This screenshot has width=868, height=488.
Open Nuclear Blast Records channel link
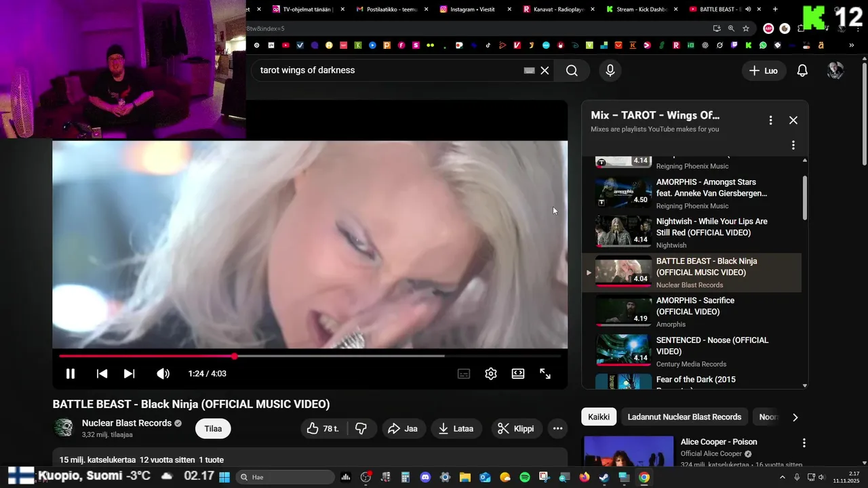click(x=127, y=423)
